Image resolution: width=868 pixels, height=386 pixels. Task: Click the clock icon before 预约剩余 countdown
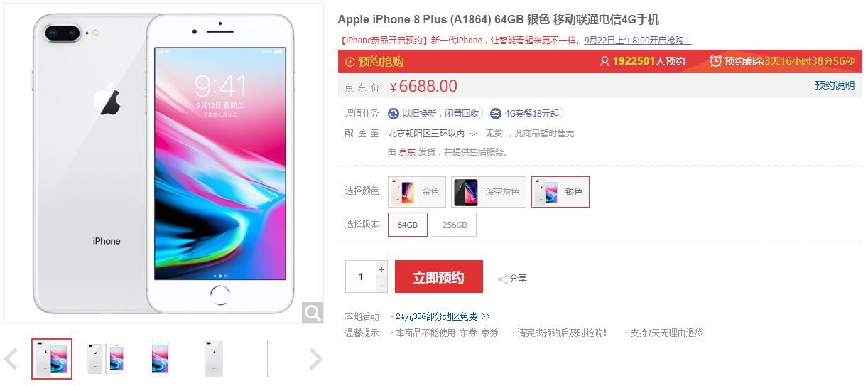(715, 61)
